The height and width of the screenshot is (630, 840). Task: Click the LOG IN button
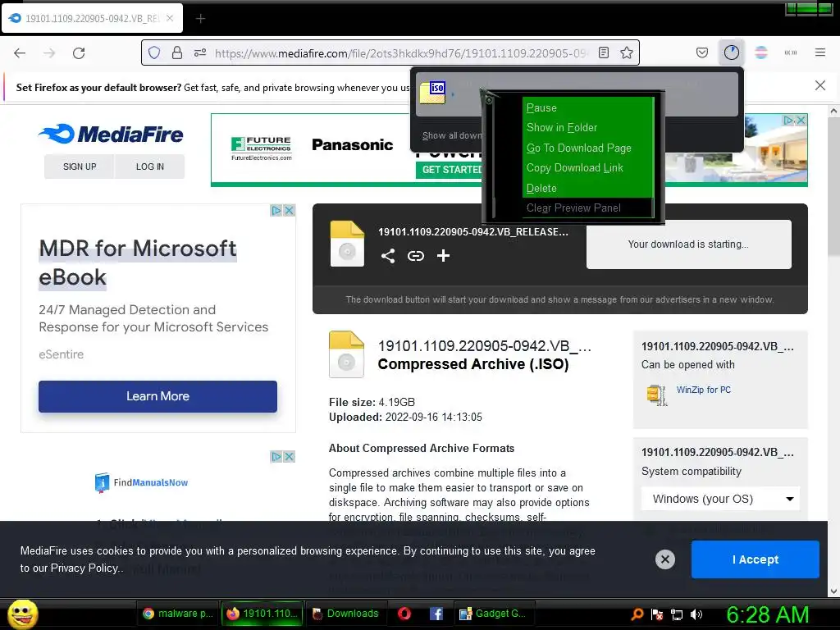point(150,167)
